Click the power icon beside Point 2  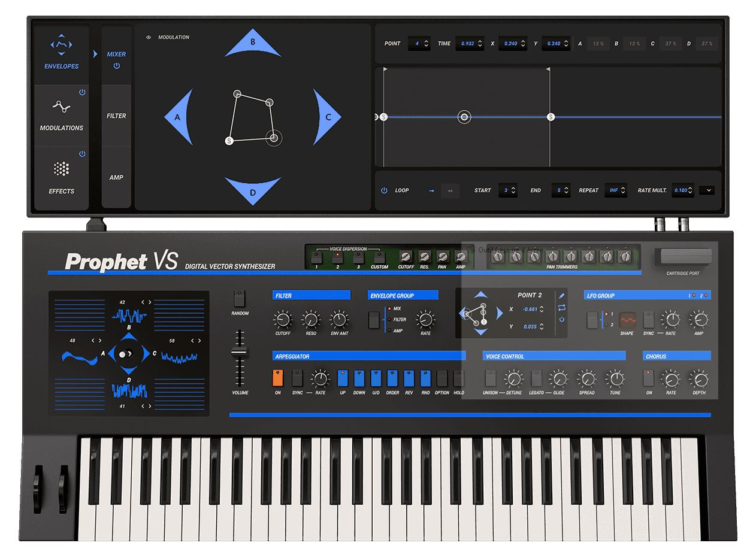coord(561,319)
